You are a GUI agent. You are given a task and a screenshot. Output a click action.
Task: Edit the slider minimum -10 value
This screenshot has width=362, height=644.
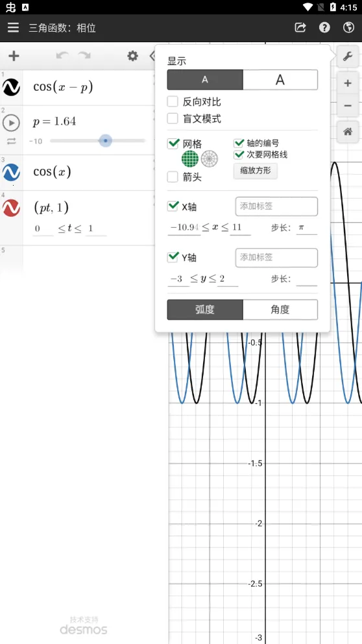pyautogui.click(x=36, y=142)
